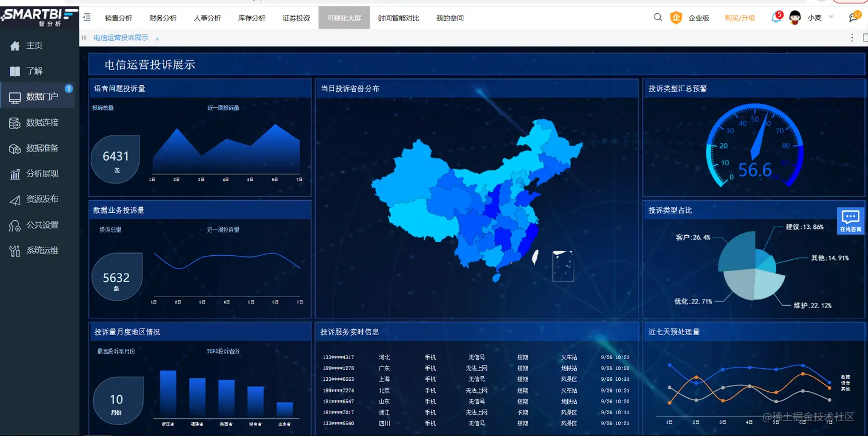Switch to the 可视化大屏 menu item
This screenshot has height=436, width=868.
[x=343, y=18]
